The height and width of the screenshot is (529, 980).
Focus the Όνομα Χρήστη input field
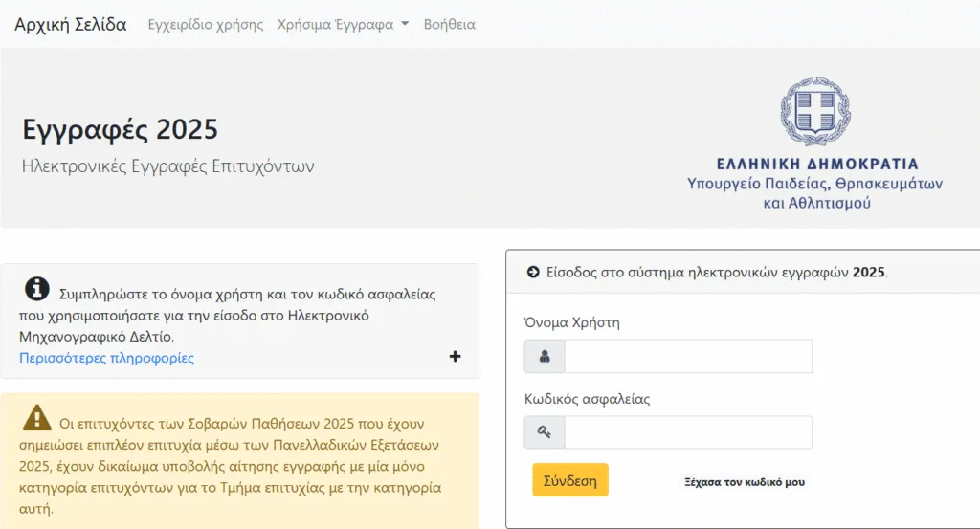pyautogui.click(x=687, y=357)
